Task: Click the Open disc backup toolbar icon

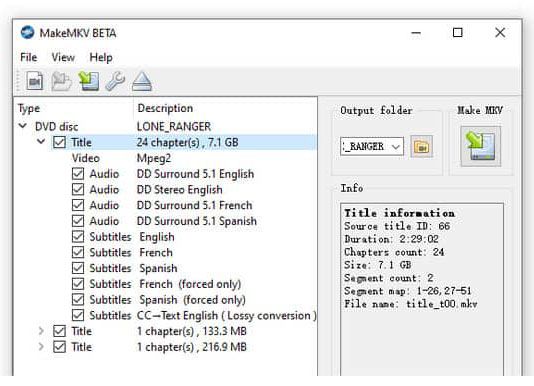Action: pyautogui.click(x=61, y=81)
